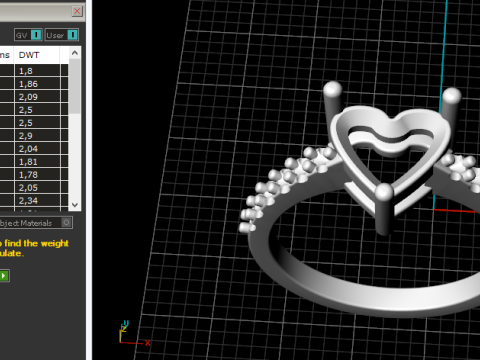Select the DWT cell 2,05

click(x=37, y=188)
